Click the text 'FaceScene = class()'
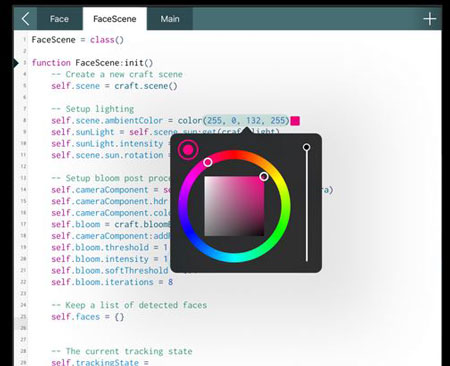Image resolution: width=450 pixels, height=366 pixels. pyautogui.click(x=78, y=40)
